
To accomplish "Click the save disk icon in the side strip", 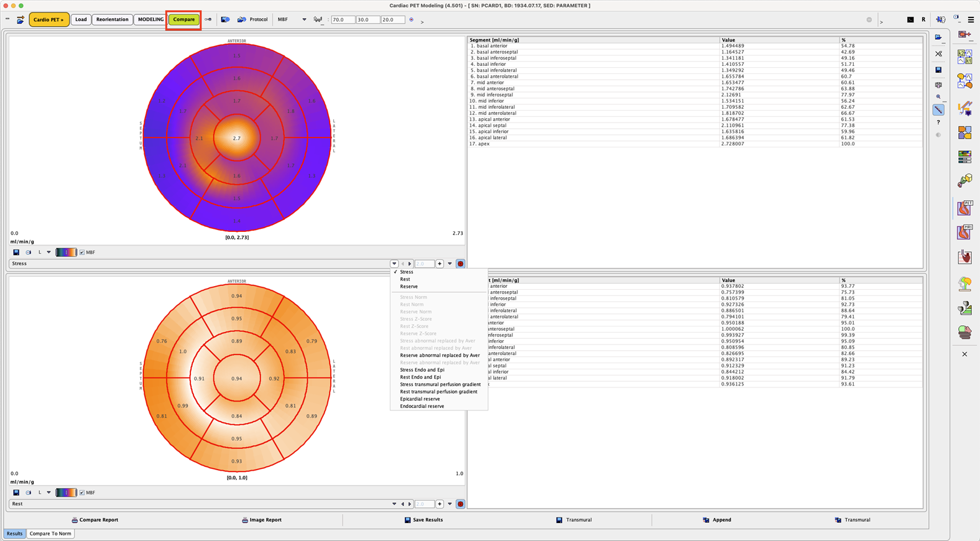I will pyautogui.click(x=938, y=70).
